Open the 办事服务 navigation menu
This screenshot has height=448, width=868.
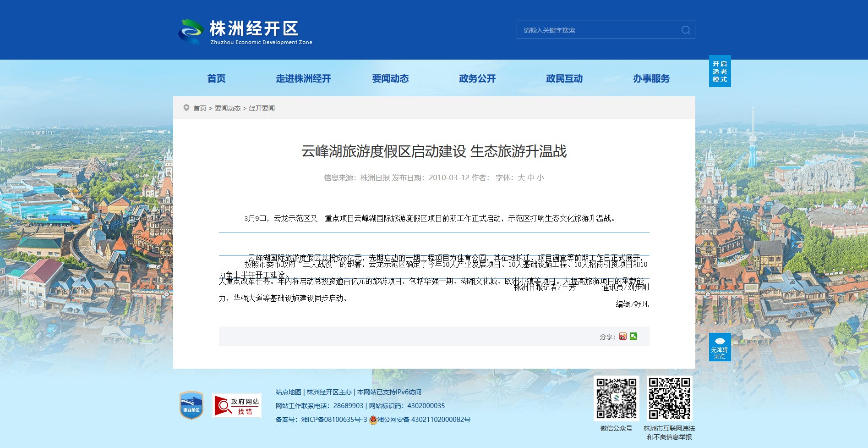(651, 79)
